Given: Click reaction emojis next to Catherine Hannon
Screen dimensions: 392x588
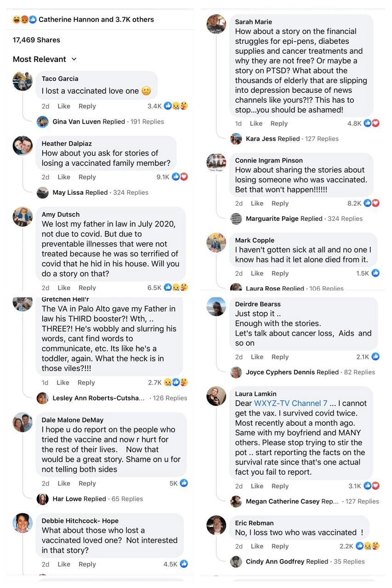Looking at the screenshot, I should point(25,20).
